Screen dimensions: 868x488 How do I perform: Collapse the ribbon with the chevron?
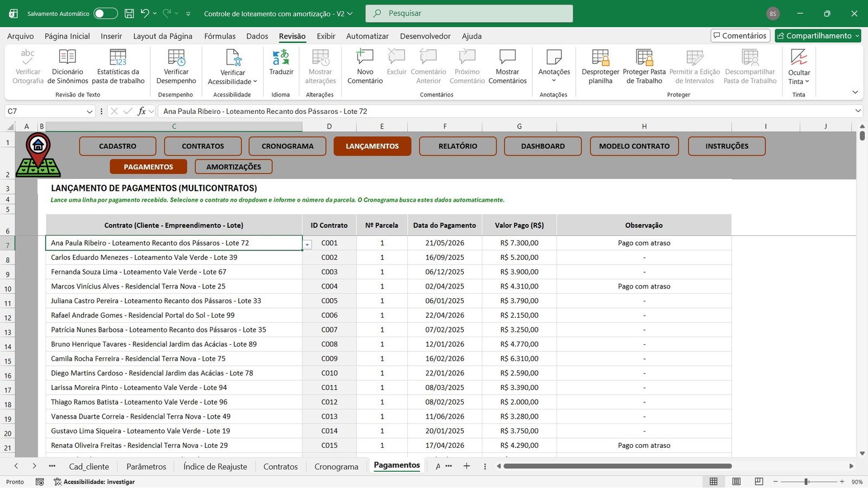855,92
